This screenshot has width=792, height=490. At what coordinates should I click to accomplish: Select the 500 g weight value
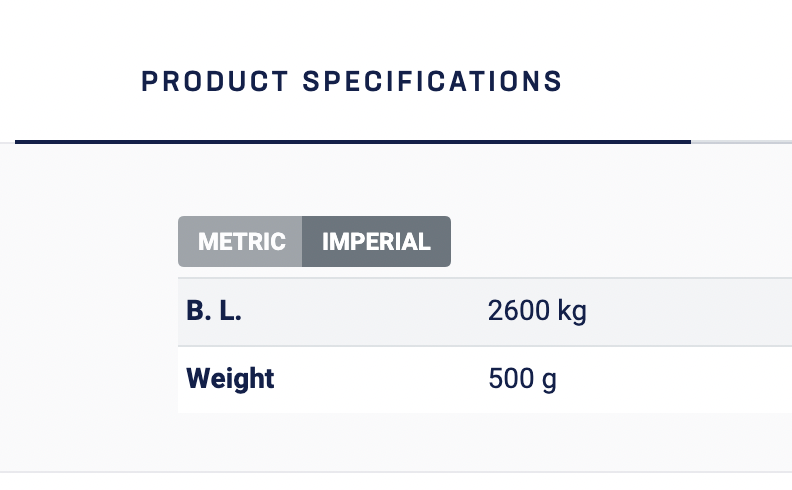(522, 380)
